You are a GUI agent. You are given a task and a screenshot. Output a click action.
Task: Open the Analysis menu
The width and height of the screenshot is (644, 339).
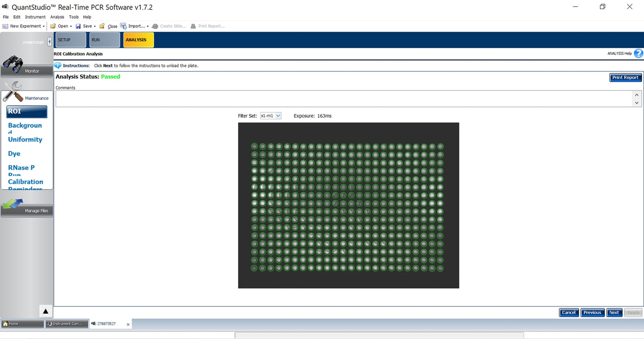point(57,17)
